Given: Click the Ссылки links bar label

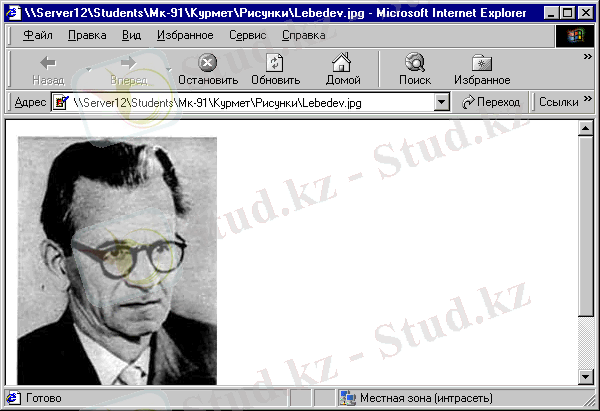Looking at the screenshot, I should pyautogui.click(x=558, y=102).
